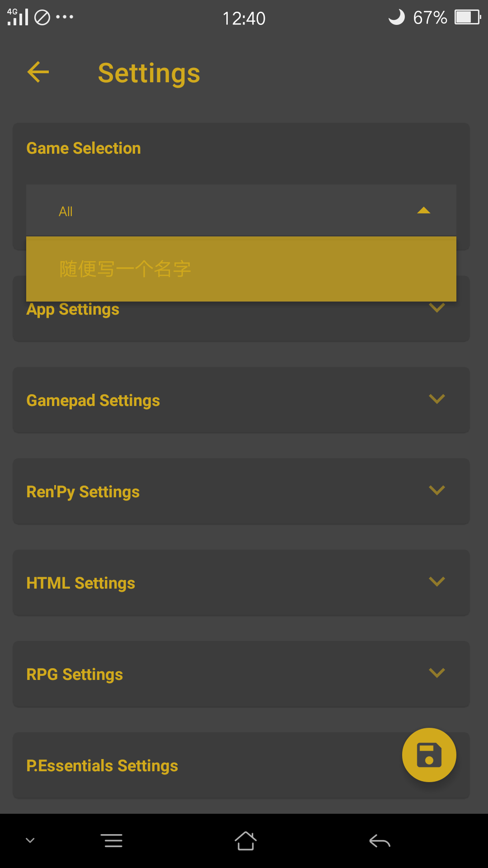
Task: Expand the RPG Settings chevron
Action: (436, 673)
